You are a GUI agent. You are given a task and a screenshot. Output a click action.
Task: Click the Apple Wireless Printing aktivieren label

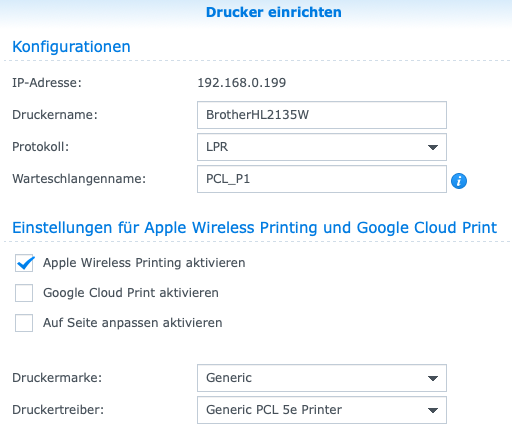pos(144,263)
